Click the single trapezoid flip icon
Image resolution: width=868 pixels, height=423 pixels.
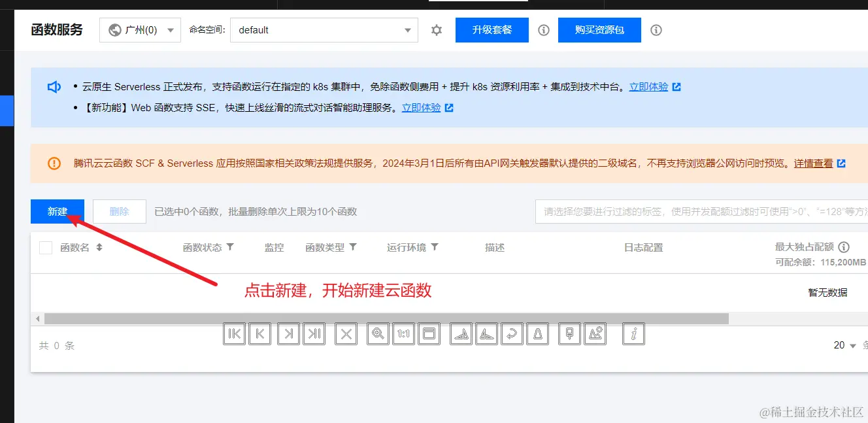pyautogui.click(x=538, y=334)
